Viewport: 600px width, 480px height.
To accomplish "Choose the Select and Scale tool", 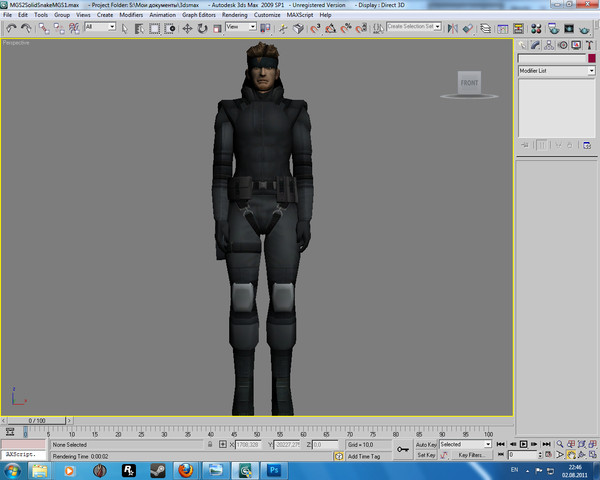I will pyautogui.click(x=217, y=29).
